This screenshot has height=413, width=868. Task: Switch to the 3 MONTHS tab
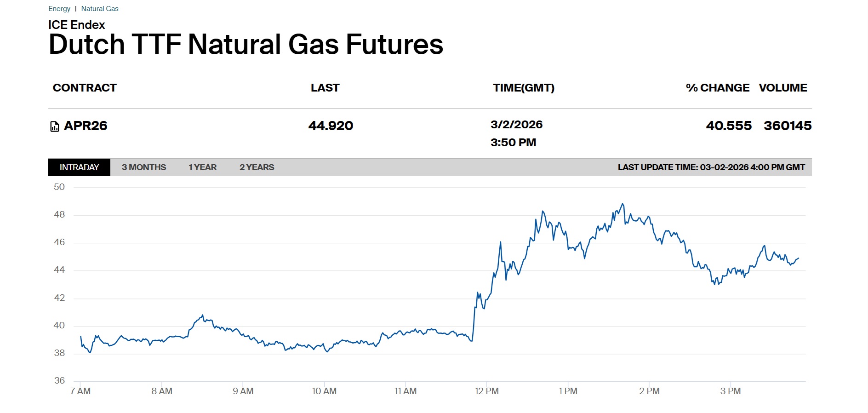point(144,167)
